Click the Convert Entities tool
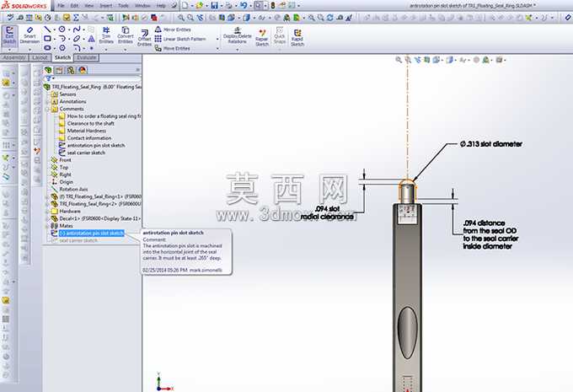Screen dimensions: 573x392 pyautogui.click(x=126, y=35)
